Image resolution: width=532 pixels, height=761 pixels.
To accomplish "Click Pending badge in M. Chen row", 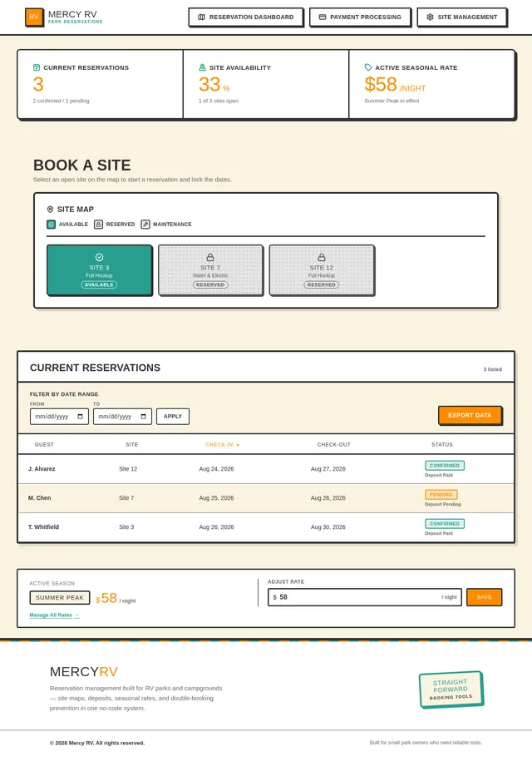I will 441,495.
